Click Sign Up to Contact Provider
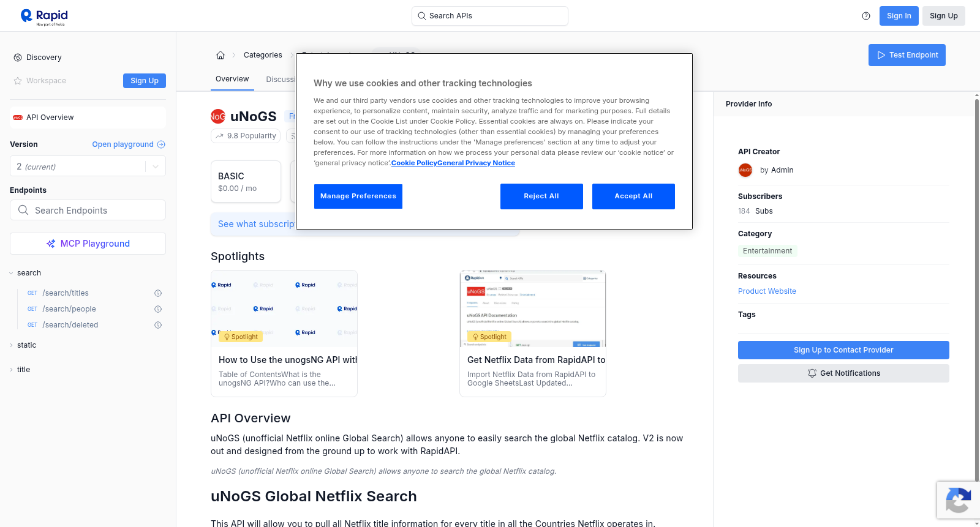 coord(843,350)
